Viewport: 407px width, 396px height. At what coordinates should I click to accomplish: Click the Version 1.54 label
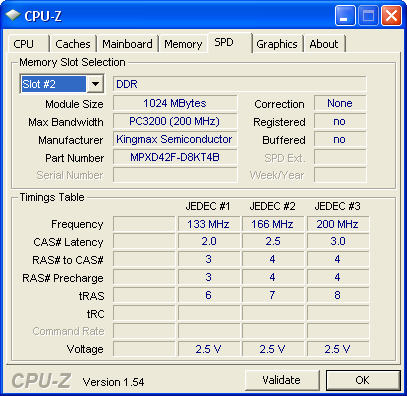pos(113,382)
